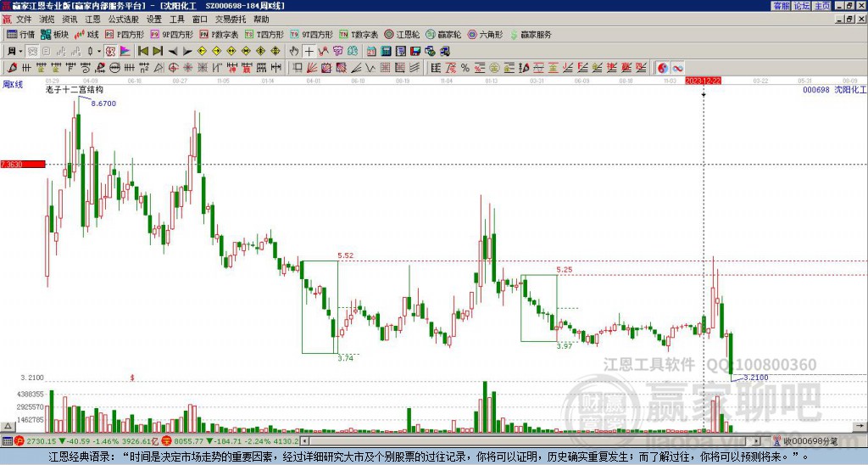868x465 pixels.
Task: Open the 赢家轮 wheel tool
Action: pos(443,35)
